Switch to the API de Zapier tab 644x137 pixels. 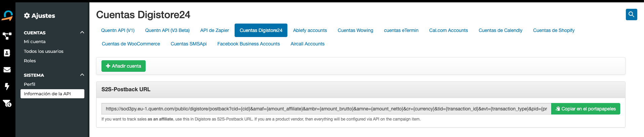(214, 30)
